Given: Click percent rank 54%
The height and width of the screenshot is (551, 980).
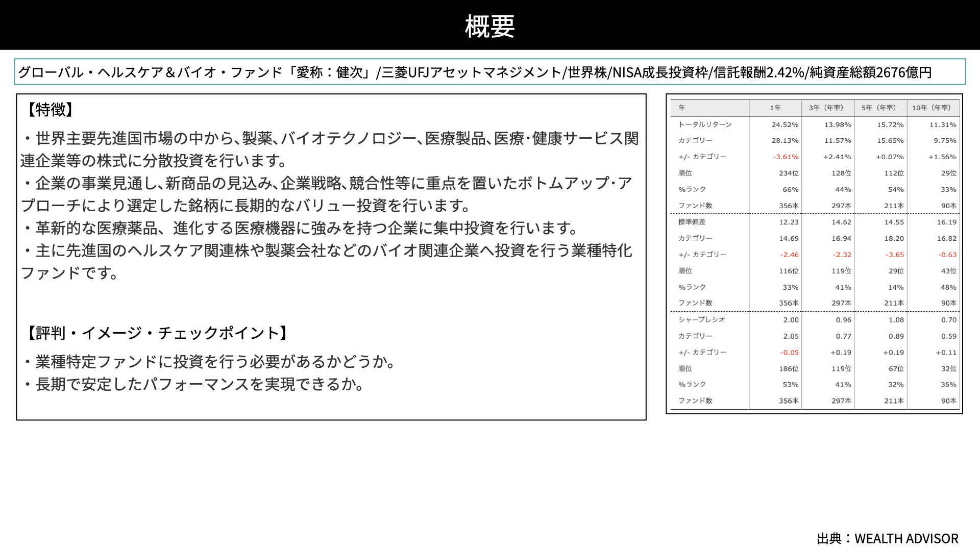Looking at the screenshot, I should tap(896, 189).
